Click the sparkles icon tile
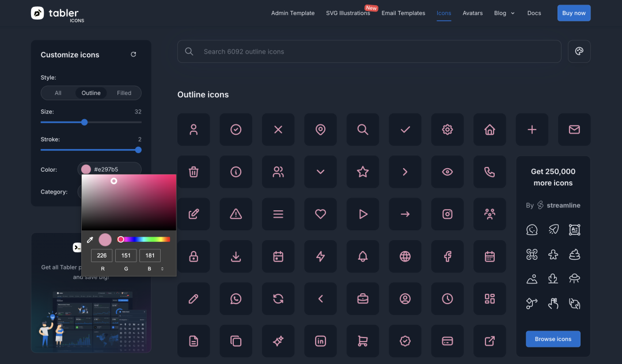The height and width of the screenshot is (364, 622). pyautogui.click(x=278, y=341)
